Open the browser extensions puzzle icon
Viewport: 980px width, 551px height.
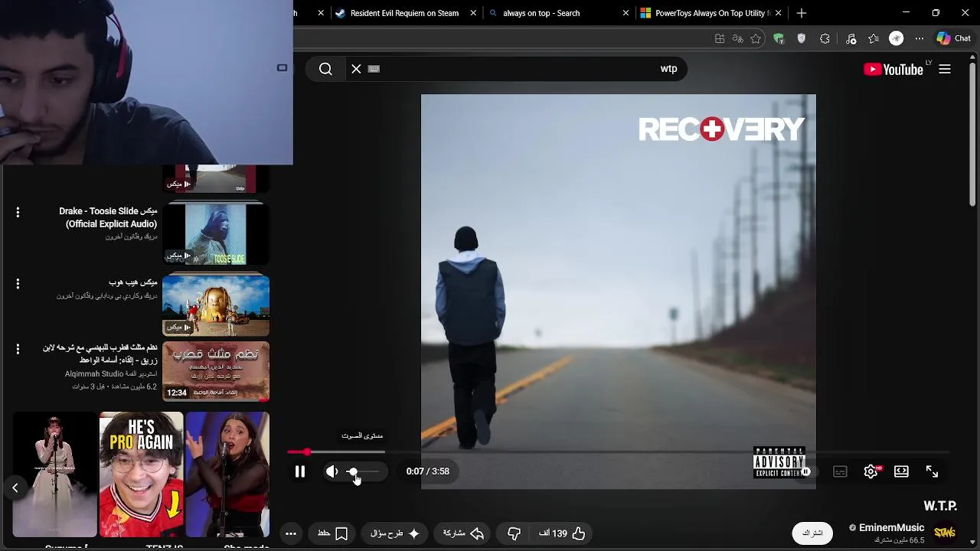pyautogui.click(x=825, y=38)
